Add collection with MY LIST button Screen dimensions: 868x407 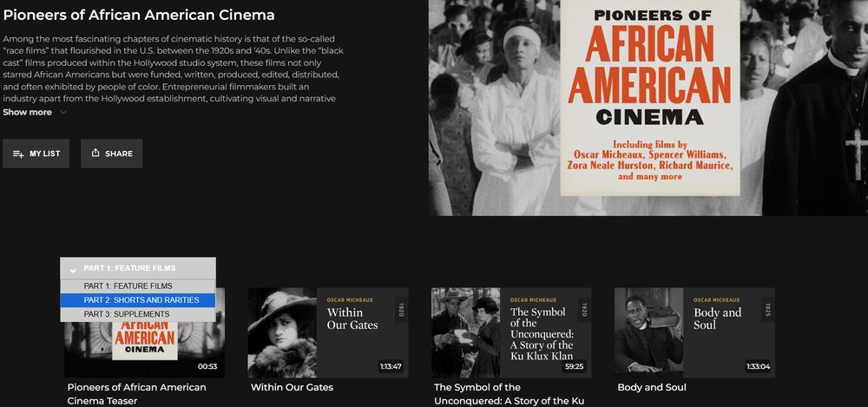click(x=36, y=154)
